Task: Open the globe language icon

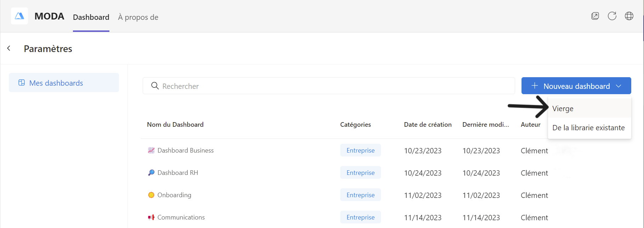Action: [629, 16]
